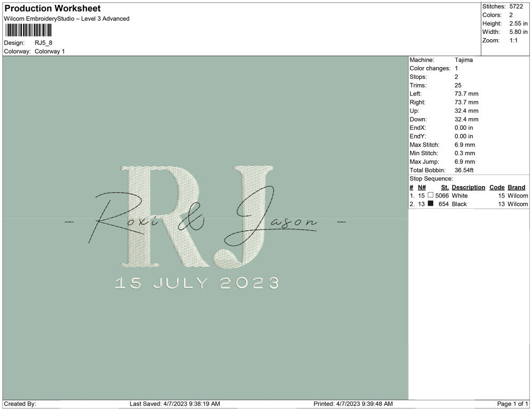Select the black thread color swatch

[x=430, y=204]
